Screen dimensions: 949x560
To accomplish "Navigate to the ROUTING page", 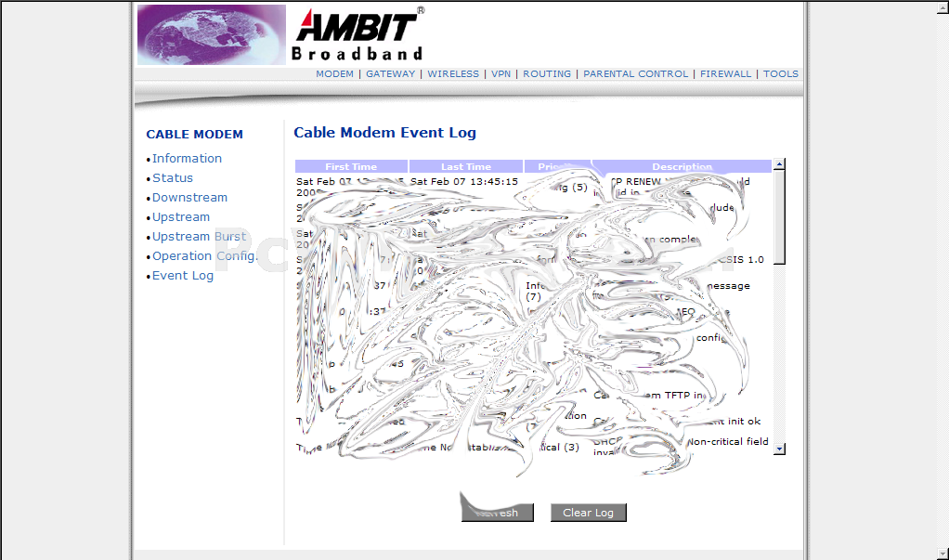I will 547,74.
